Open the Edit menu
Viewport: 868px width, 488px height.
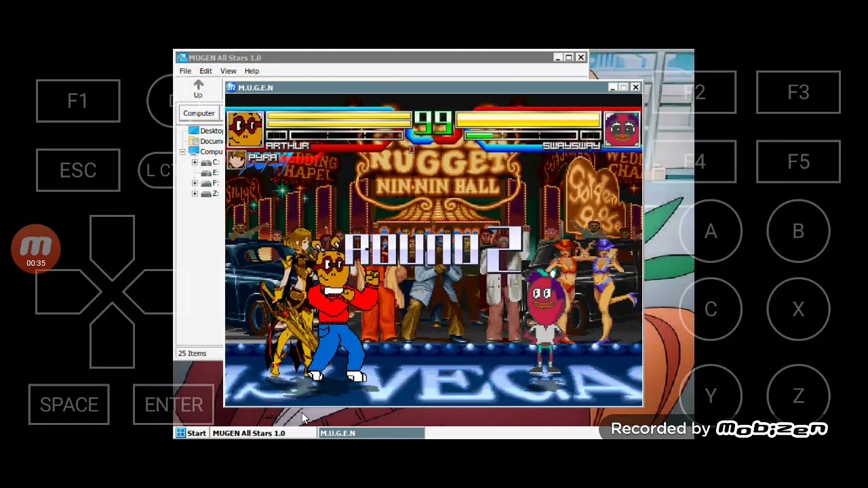click(205, 71)
